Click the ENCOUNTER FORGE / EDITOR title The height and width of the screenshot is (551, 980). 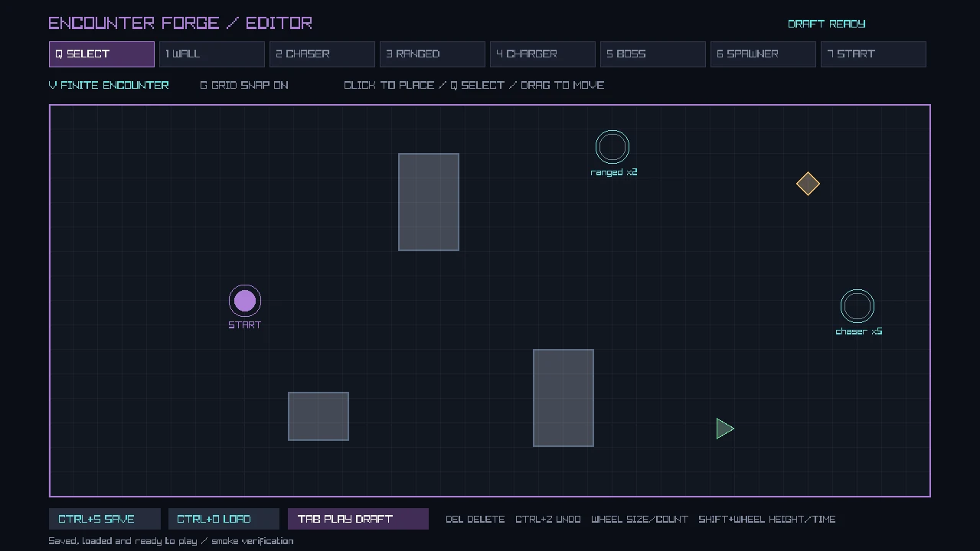pos(181,23)
